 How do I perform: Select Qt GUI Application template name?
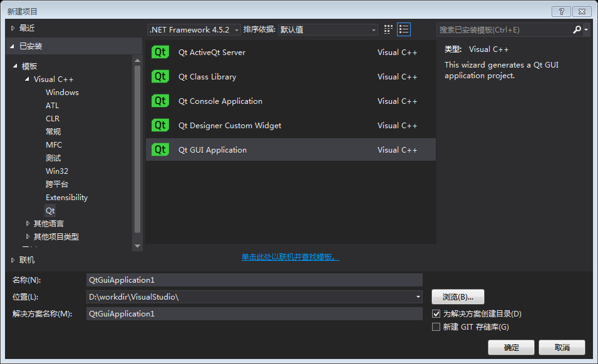click(x=212, y=150)
